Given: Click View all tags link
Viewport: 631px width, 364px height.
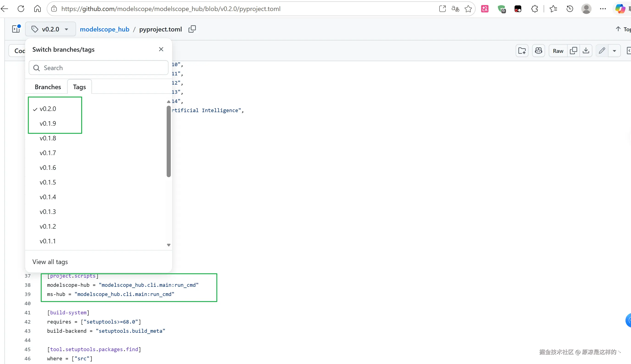Looking at the screenshot, I should (x=50, y=262).
